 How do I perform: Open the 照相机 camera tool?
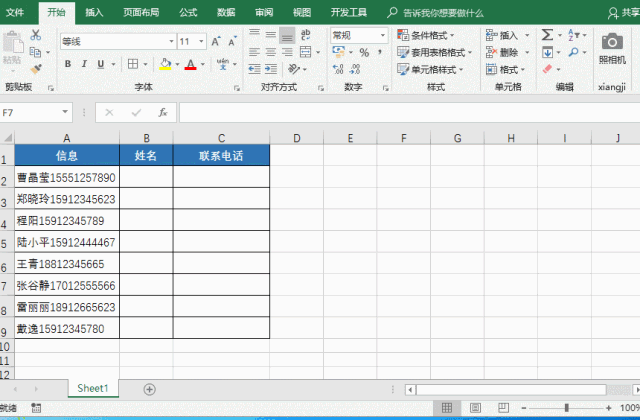pos(611,49)
